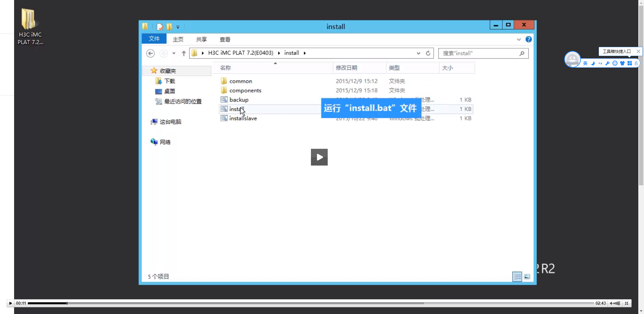This screenshot has height=314, width=644.
Task: Expand the ribbon with the chevron near help
Action: click(519, 39)
